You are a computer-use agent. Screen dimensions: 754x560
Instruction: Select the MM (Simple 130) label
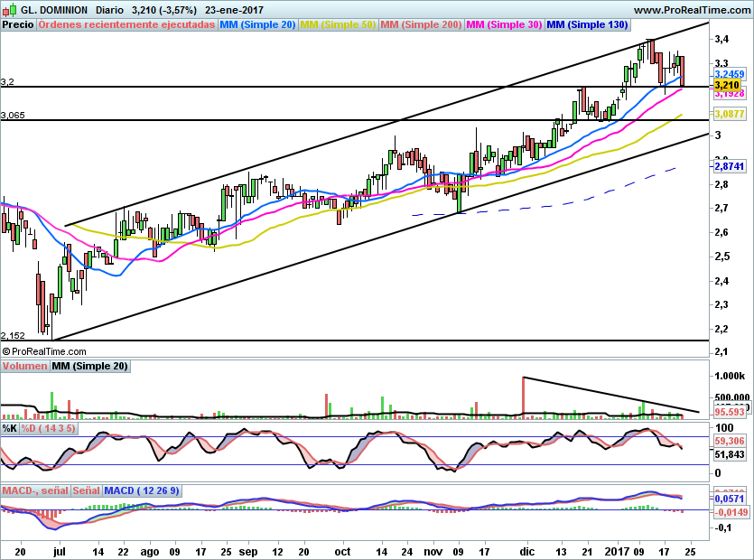pyautogui.click(x=587, y=24)
